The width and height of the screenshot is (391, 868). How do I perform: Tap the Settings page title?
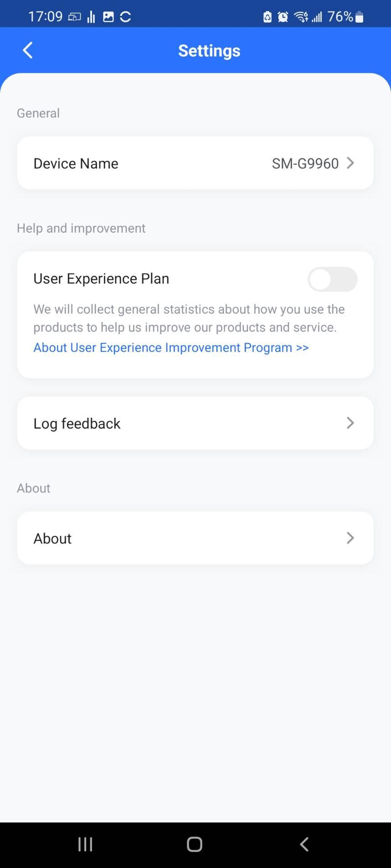[x=209, y=51]
